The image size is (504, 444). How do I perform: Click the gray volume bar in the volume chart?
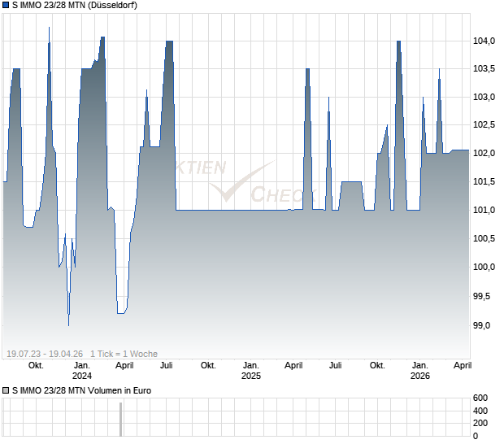121,420
